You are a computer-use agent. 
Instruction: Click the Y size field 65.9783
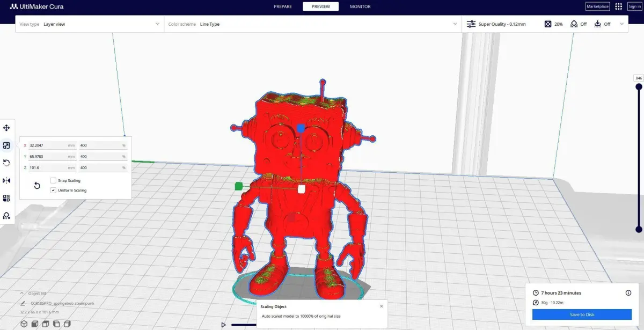click(52, 157)
